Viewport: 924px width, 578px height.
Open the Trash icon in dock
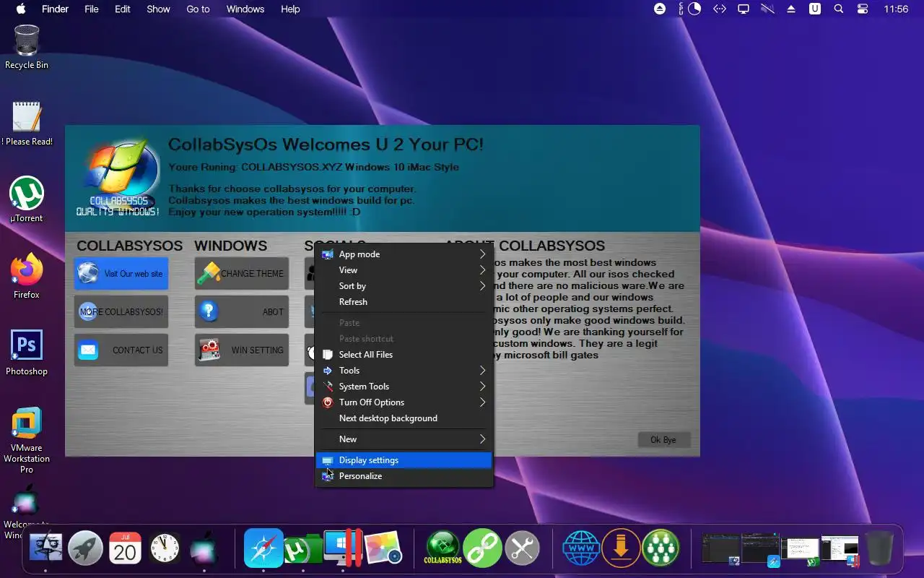[x=879, y=549]
